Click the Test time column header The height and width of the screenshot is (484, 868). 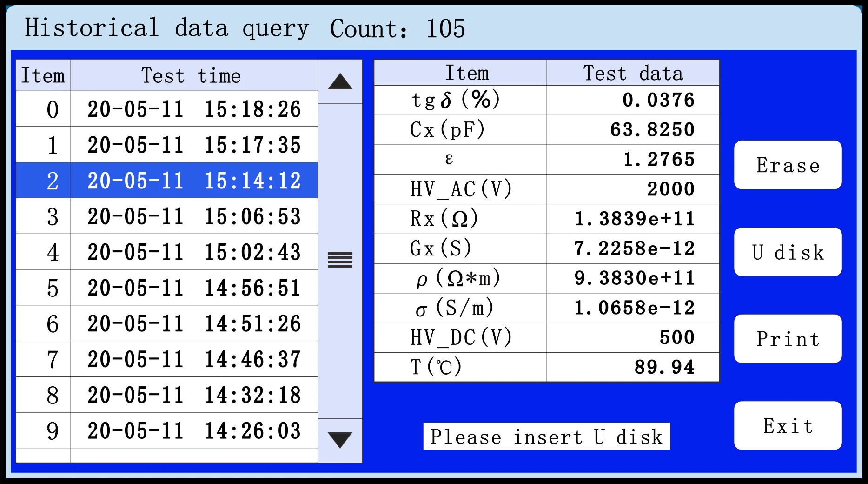pos(194,75)
